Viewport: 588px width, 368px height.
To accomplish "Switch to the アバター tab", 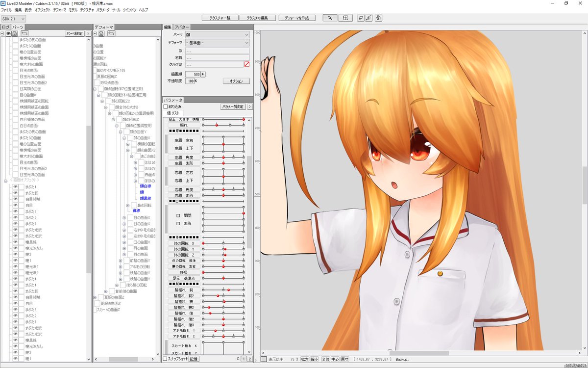I will click(x=182, y=27).
